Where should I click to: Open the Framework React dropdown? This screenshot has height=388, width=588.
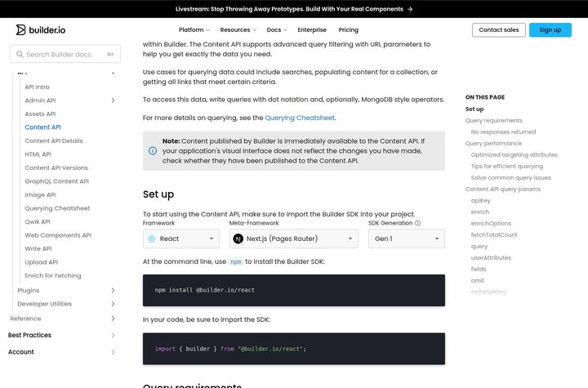click(x=181, y=239)
